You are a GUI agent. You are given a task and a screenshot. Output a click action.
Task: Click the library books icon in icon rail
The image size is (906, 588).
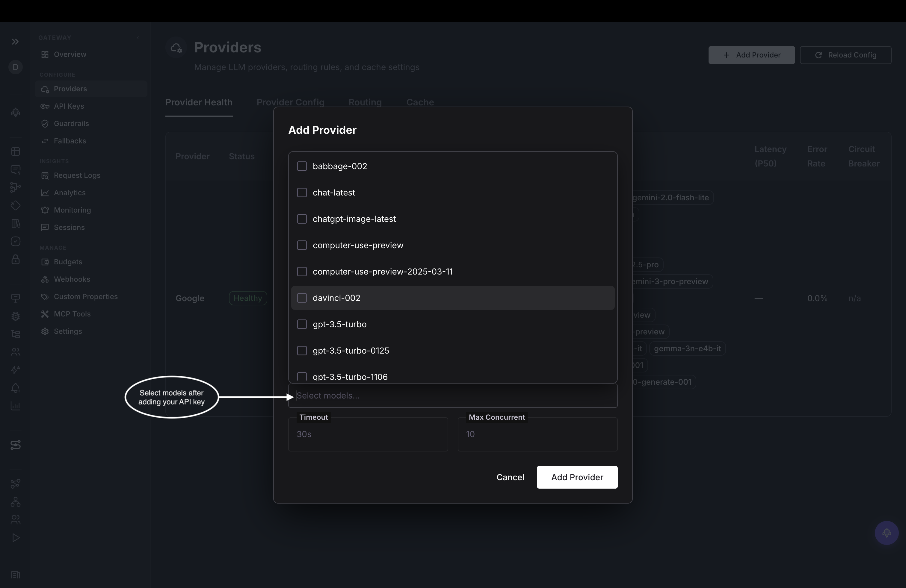[15, 224]
